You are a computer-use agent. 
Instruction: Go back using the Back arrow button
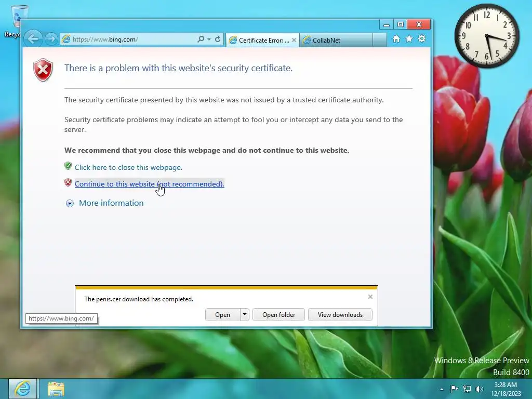(x=33, y=39)
